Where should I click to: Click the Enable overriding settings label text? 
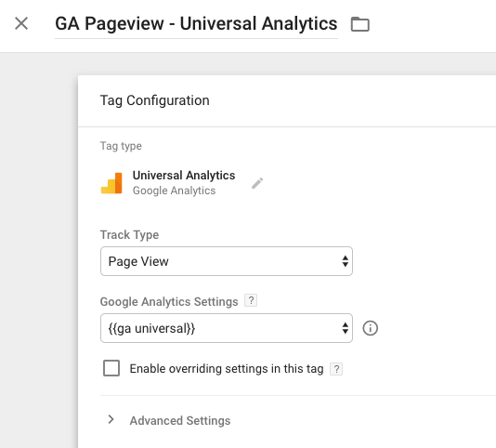(x=227, y=369)
